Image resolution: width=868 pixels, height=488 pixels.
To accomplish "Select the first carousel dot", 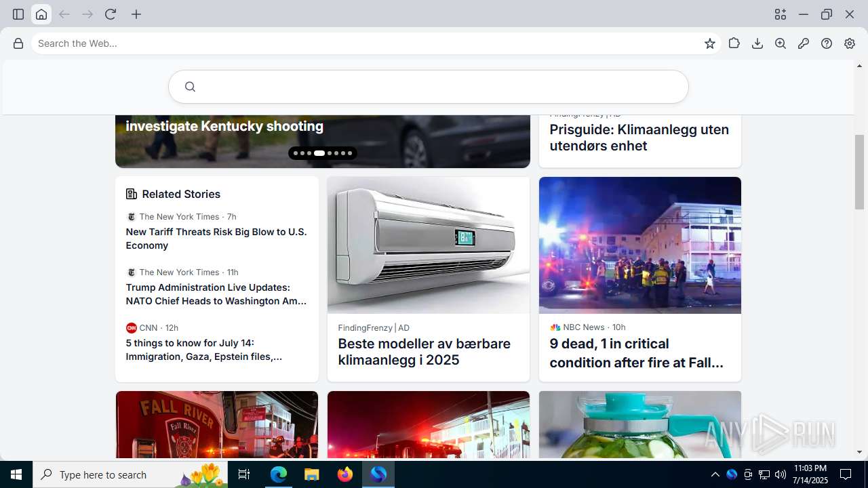I will click(x=296, y=153).
